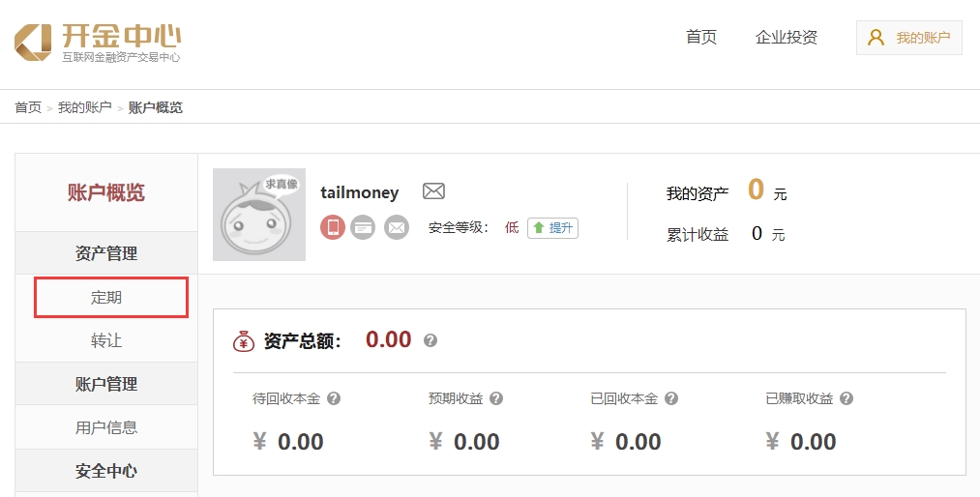Click the 开金中心 logo

(x=98, y=42)
